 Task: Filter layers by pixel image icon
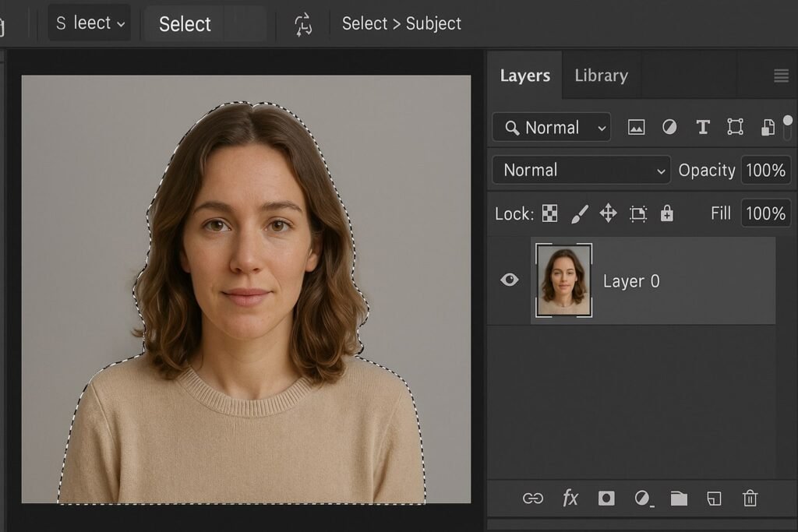(636, 127)
